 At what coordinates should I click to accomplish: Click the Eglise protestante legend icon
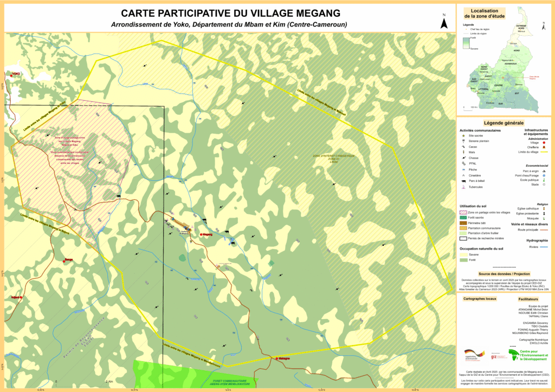(x=544, y=213)
